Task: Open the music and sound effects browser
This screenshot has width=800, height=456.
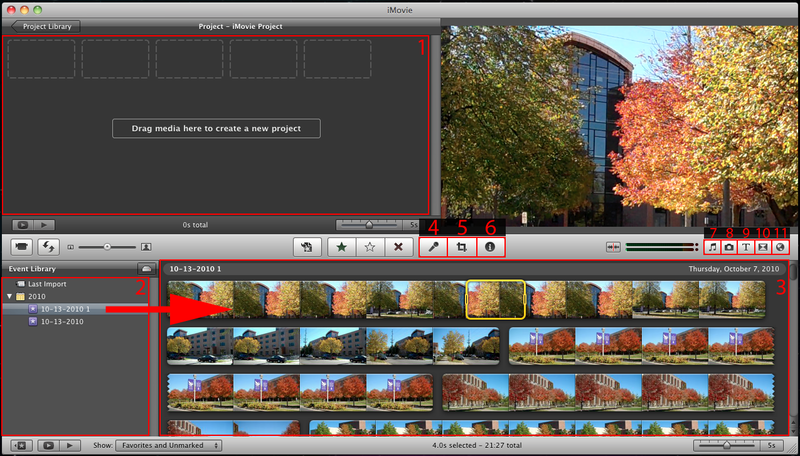Action: [x=712, y=246]
